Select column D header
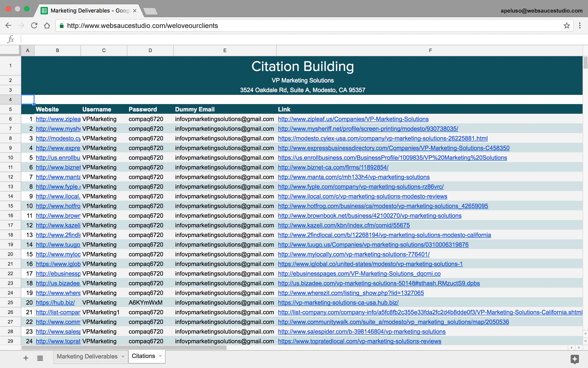 (150, 50)
